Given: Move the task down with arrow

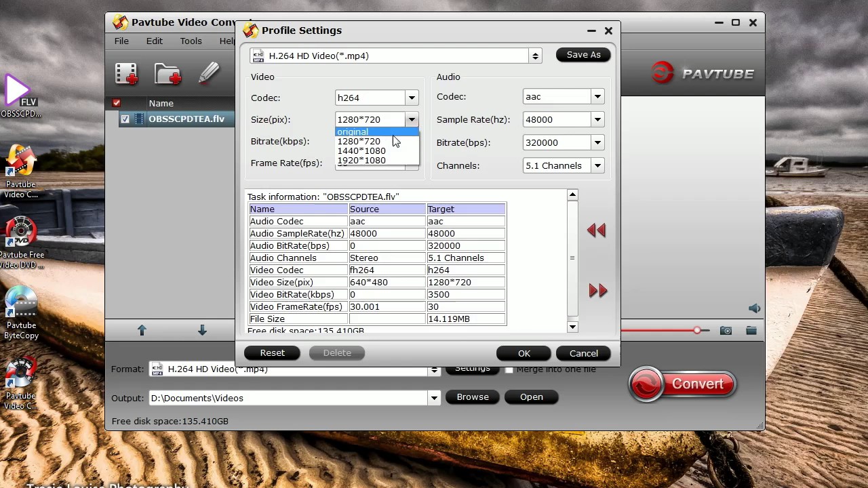Looking at the screenshot, I should coord(202,330).
